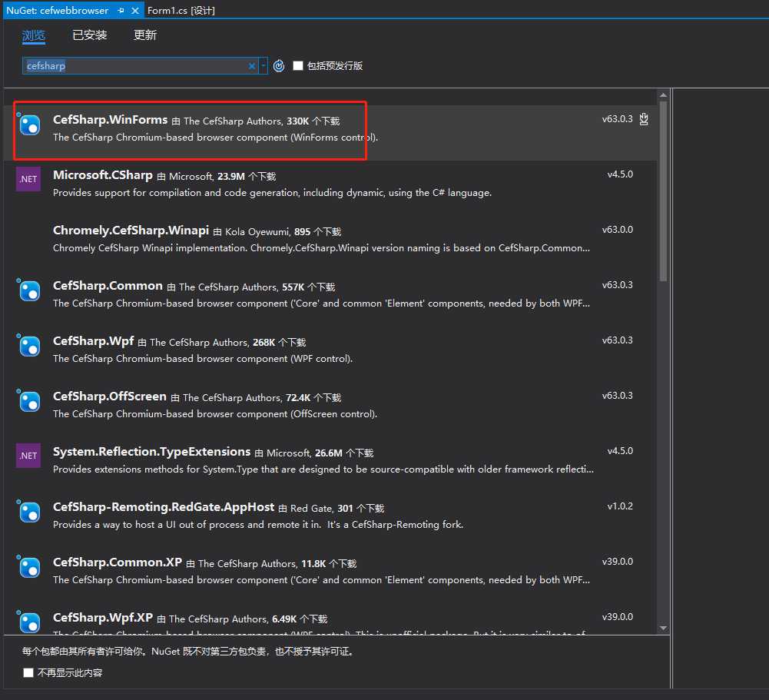Click the CefSharp.Wpf package icon
769x700 pixels.
pyautogui.click(x=28, y=345)
